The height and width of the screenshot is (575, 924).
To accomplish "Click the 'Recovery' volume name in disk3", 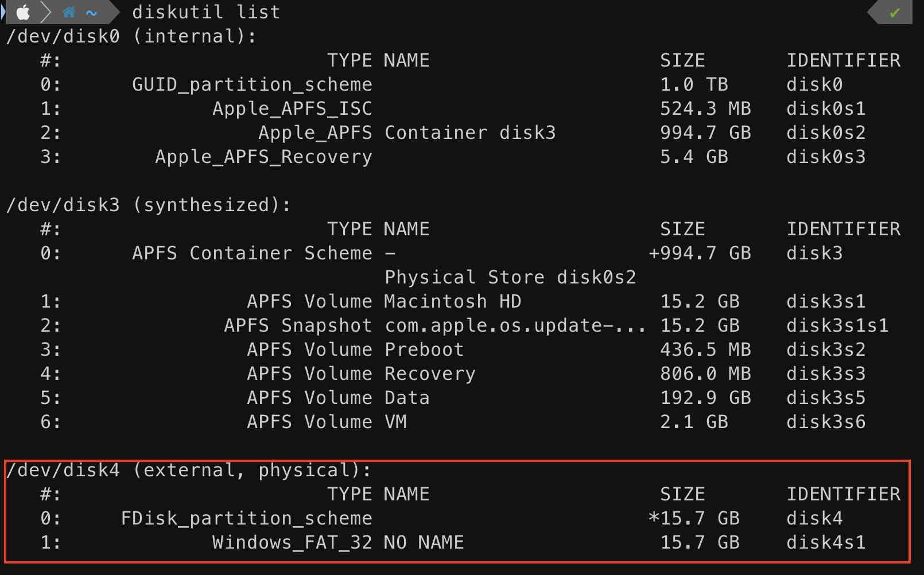I will tap(430, 374).
